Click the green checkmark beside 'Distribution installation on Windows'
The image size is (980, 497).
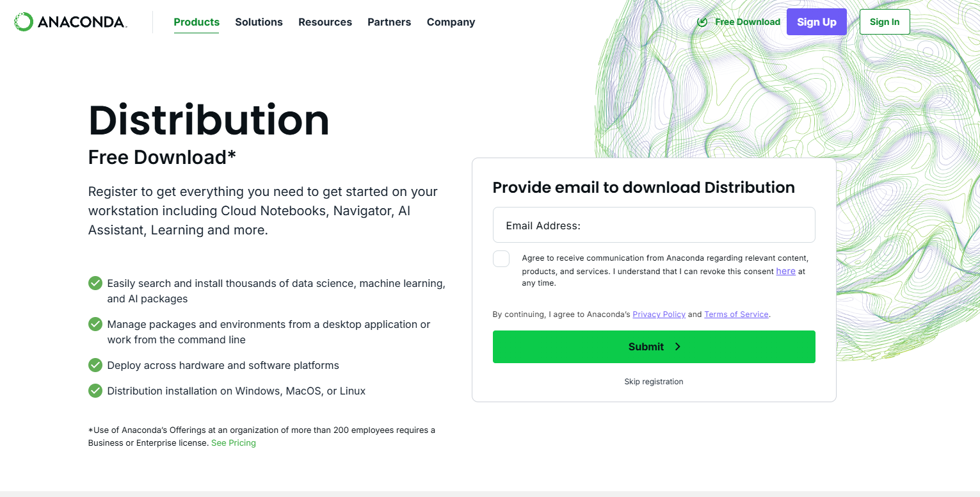click(95, 391)
